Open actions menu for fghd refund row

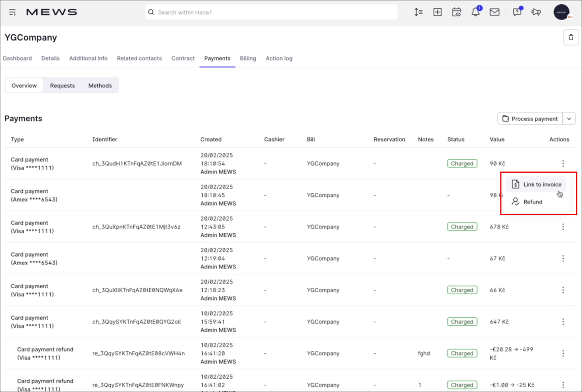click(563, 353)
